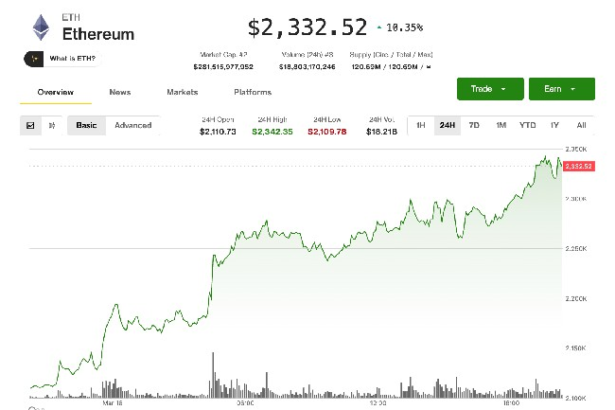Switch to line chart view icon
The height and width of the screenshot is (410, 615).
pyautogui.click(x=31, y=125)
